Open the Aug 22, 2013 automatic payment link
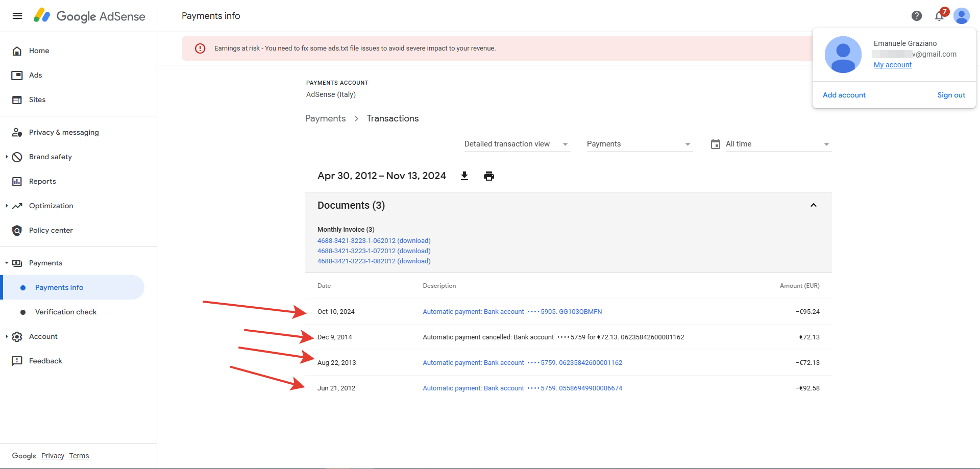Viewport: 980px width, 469px height. 523,363
